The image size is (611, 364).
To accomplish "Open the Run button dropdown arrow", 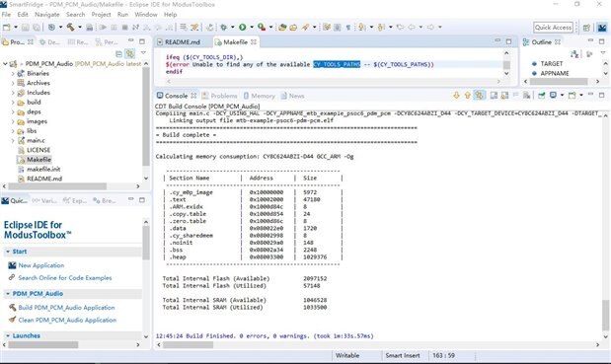I will point(252,28).
